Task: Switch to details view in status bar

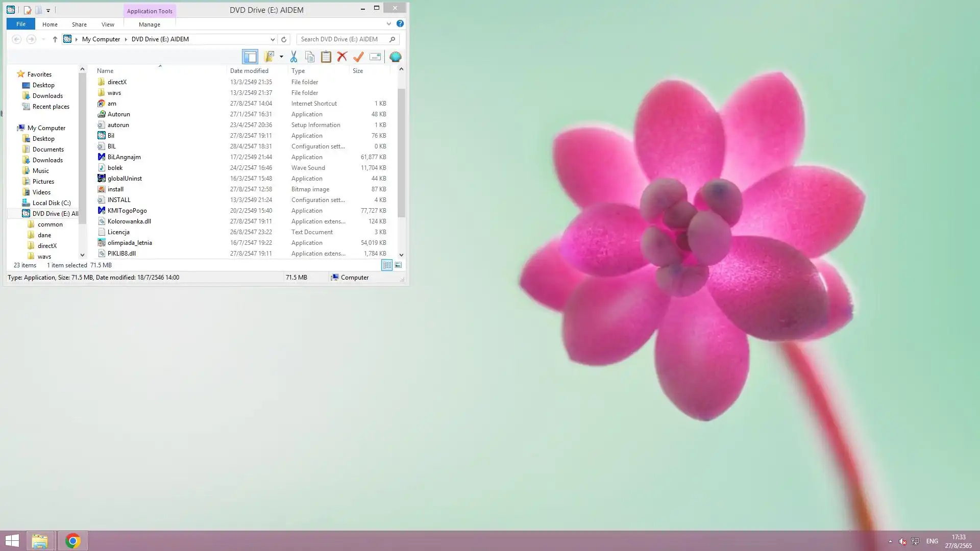Action: pyautogui.click(x=387, y=265)
